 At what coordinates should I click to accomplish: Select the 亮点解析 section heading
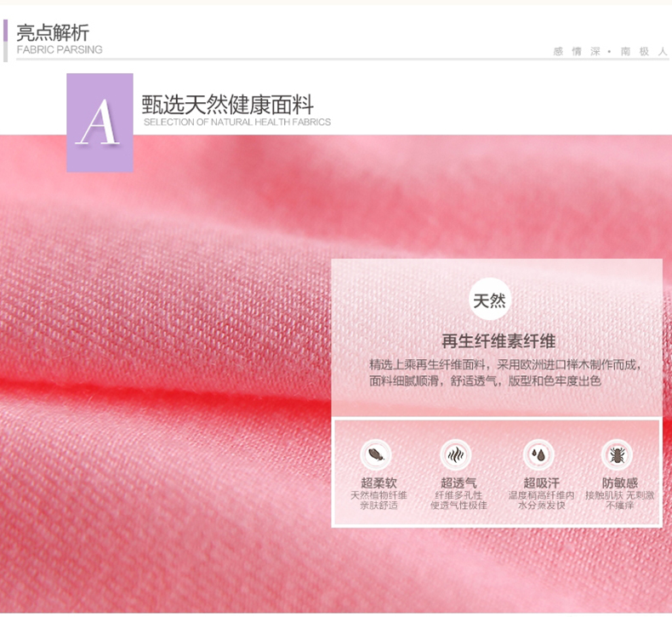coord(53,33)
